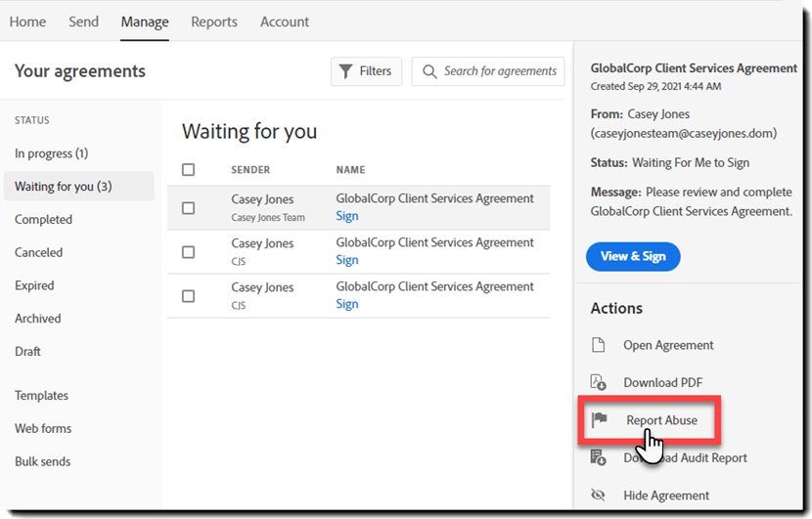This screenshot has width=812, height=519.
Task: Click Sign link for Casey Jones Team agreement
Action: click(x=347, y=216)
